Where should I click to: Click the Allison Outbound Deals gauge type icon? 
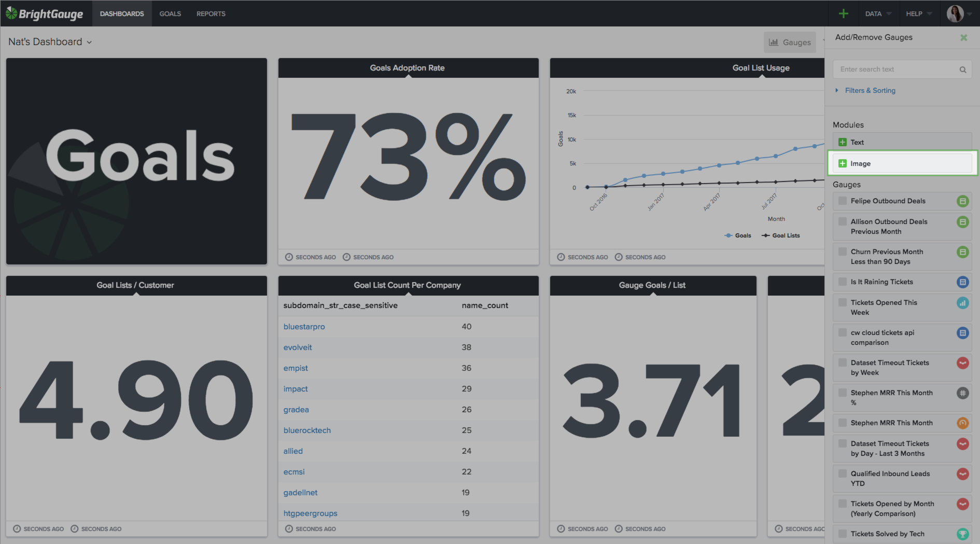click(x=963, y=222)
